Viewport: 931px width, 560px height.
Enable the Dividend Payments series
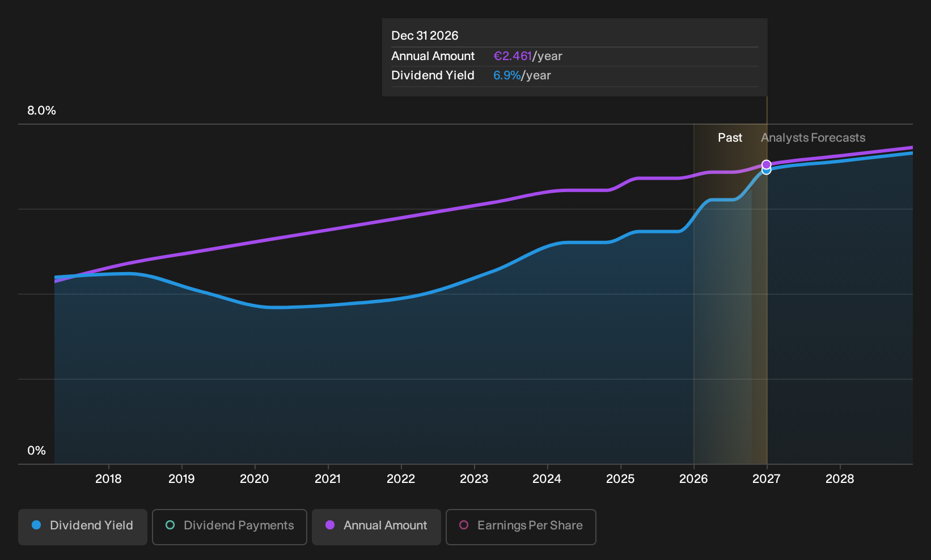coord(230,527)
